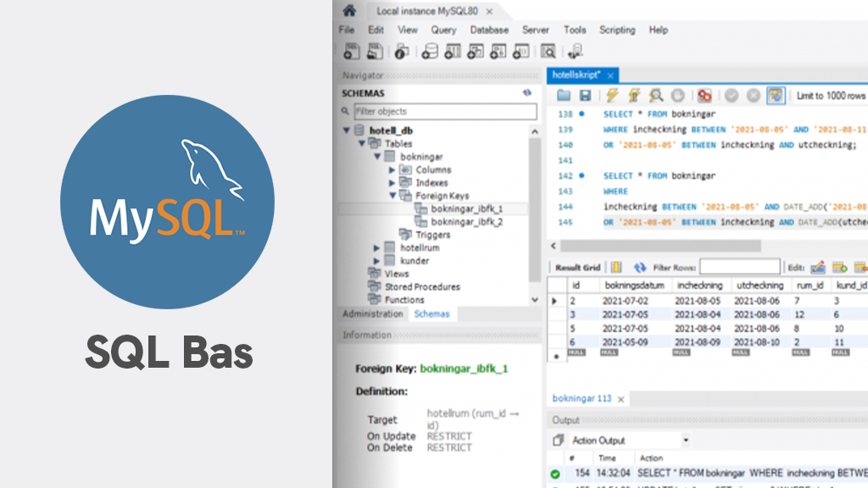Open an SQL script file icon
Image resolution: width=868 pixels, height=488 pixels.
[x=375, y=52]
